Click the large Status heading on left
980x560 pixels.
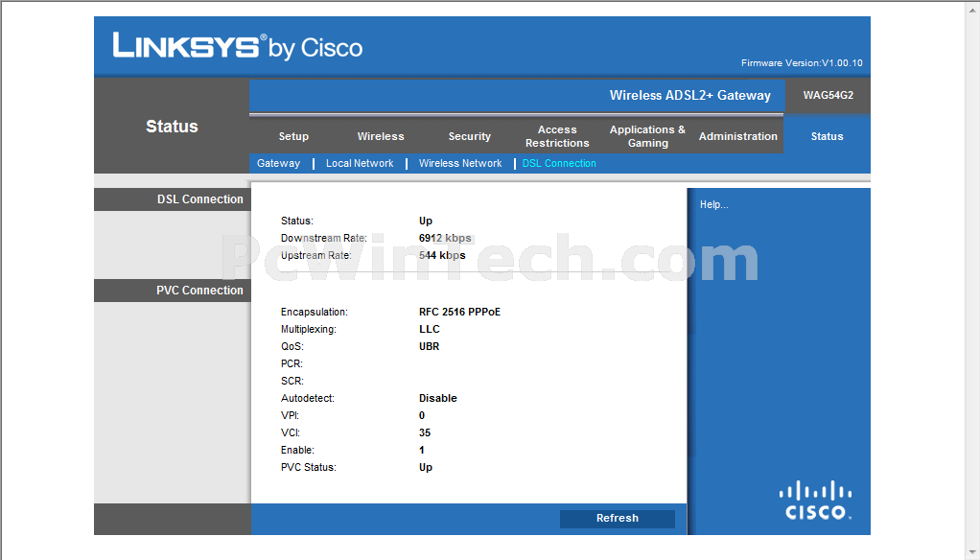pyautogui.click(x=172, y=127)
